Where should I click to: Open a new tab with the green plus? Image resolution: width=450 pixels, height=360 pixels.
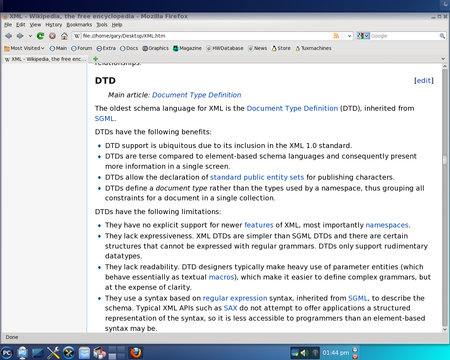click(95, 59)
